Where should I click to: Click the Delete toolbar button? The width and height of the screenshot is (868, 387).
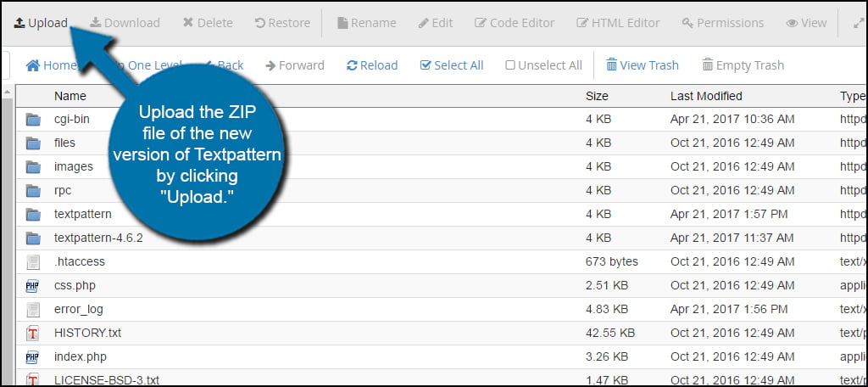(x=208, y=23)
